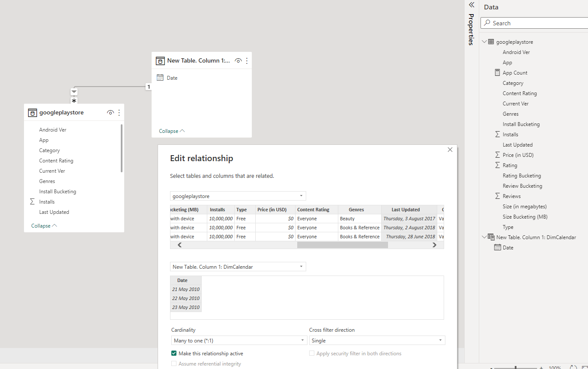Click left arrow of preview table scrollbar

pos(179,245)
